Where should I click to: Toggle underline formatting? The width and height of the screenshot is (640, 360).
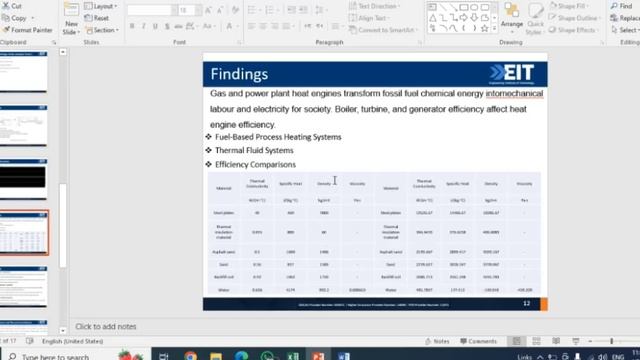coord(155,27)
